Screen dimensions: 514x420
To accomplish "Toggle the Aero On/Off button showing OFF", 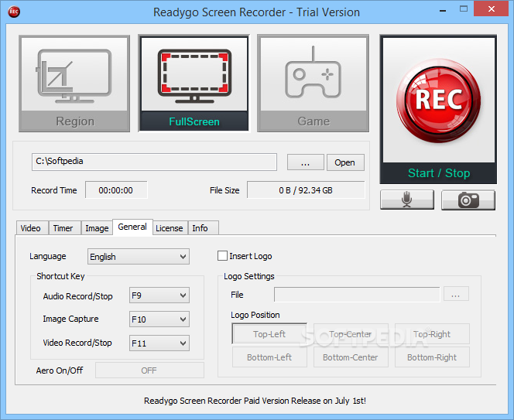I will click(149, 370).
